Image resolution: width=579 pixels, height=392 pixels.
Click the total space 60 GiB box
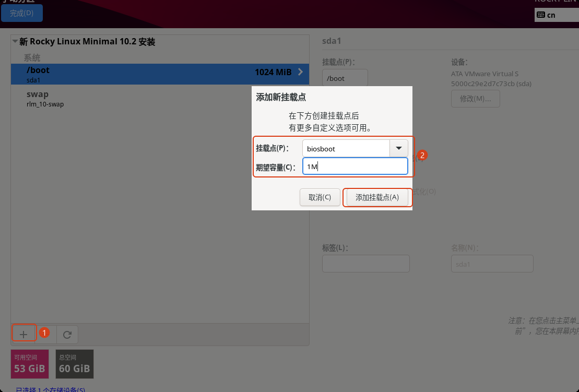point(75,364)
